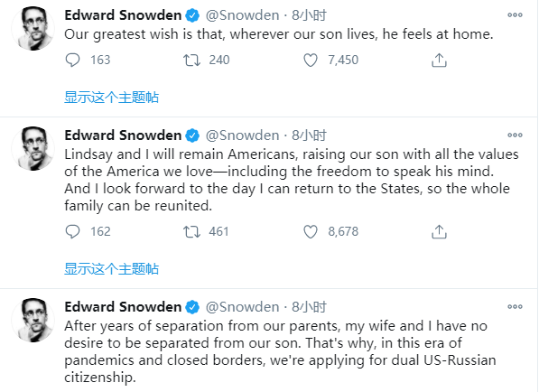Show thread link under first tweet
Screen dimensions: 539x392
(x=111, y=98)
